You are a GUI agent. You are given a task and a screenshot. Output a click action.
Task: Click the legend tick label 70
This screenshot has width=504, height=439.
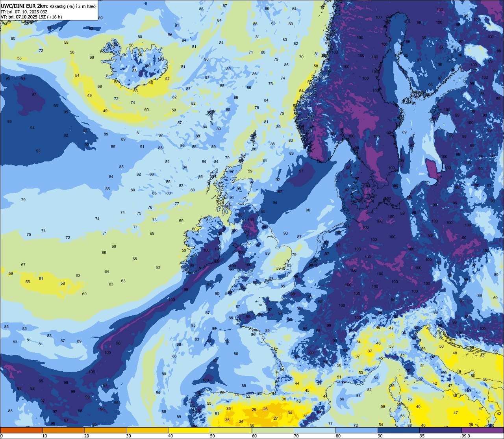tap(296, 436)
